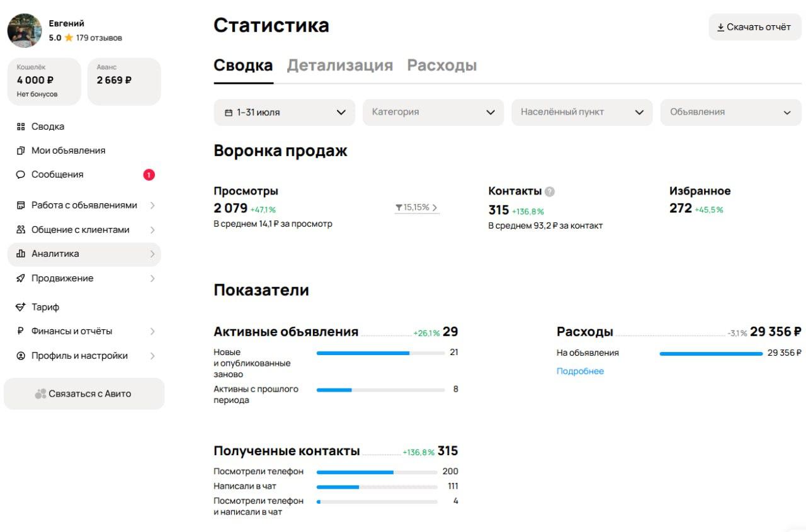The height and width of the screenshot is (532, 806).
Task: Click the Финансы и отчёты ruble icon
Action: coord(20,331)
